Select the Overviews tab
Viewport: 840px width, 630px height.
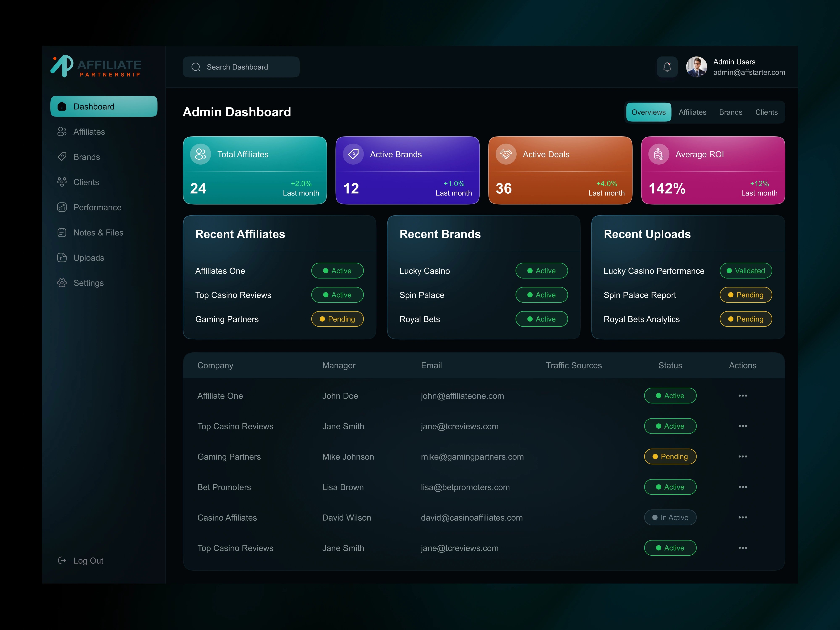tap(648, 112)
